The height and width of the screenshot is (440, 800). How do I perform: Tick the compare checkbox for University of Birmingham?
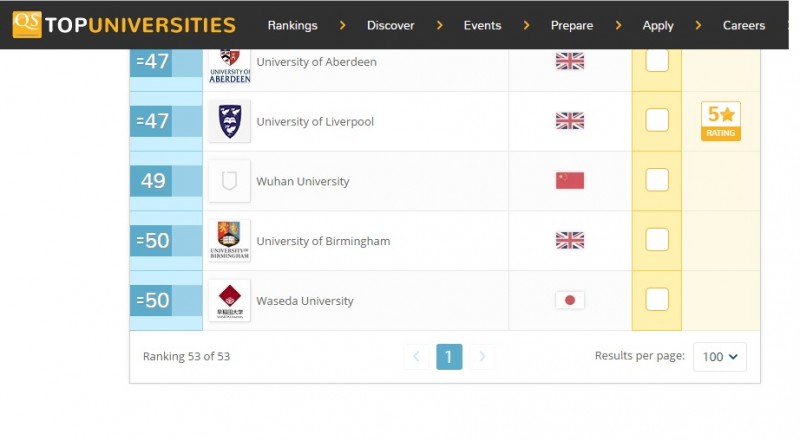[657, 239]
